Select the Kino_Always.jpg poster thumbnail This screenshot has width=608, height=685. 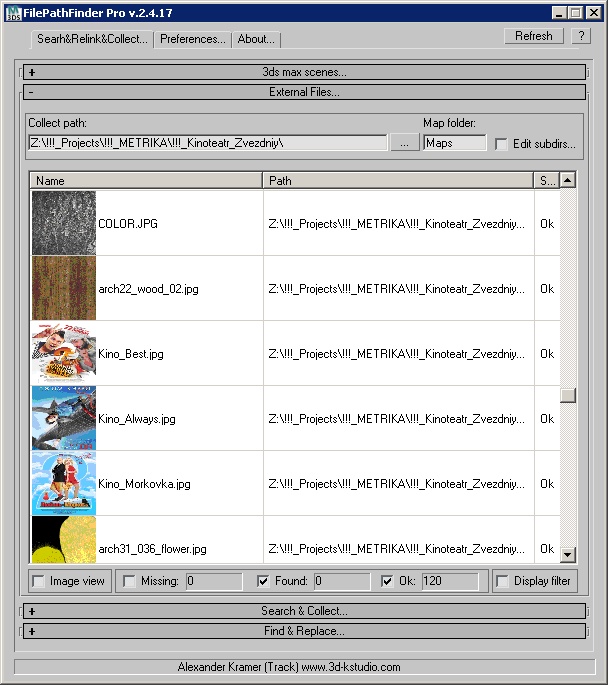64,418
